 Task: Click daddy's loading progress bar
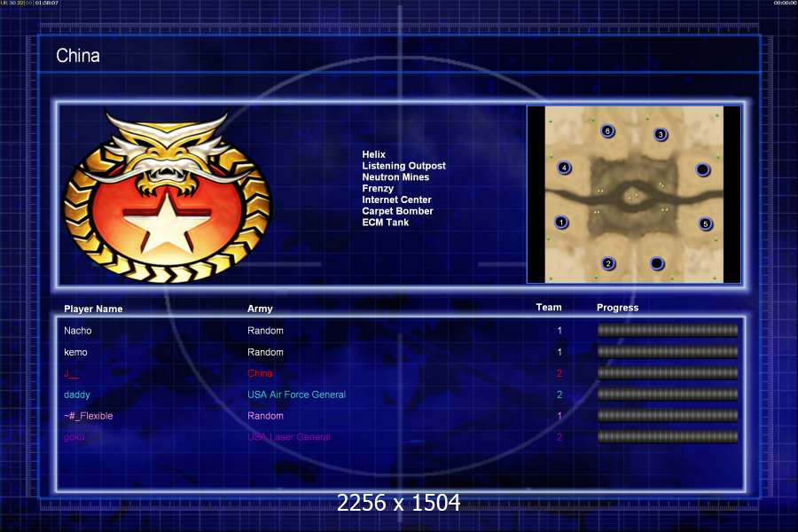click(668, 395)
